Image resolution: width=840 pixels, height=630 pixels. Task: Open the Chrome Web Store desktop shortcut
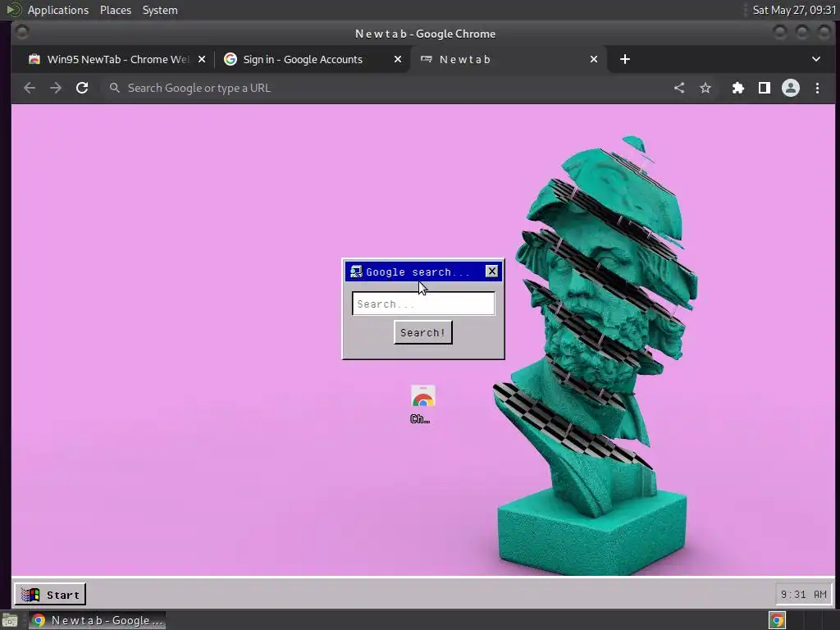(422, 404)
